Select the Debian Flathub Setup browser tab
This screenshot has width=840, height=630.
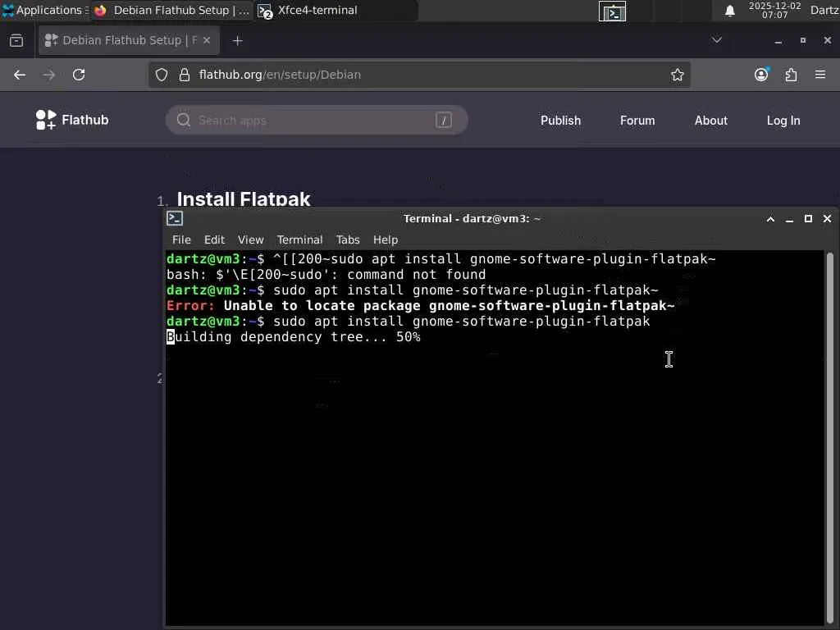coord(129,40)
